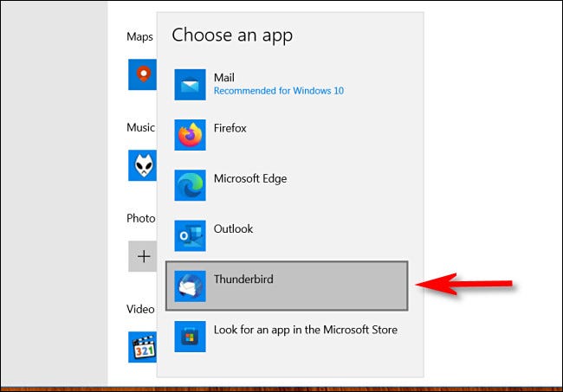
Task: Click the Media Player Classic 321 icon
Action: 143,347
